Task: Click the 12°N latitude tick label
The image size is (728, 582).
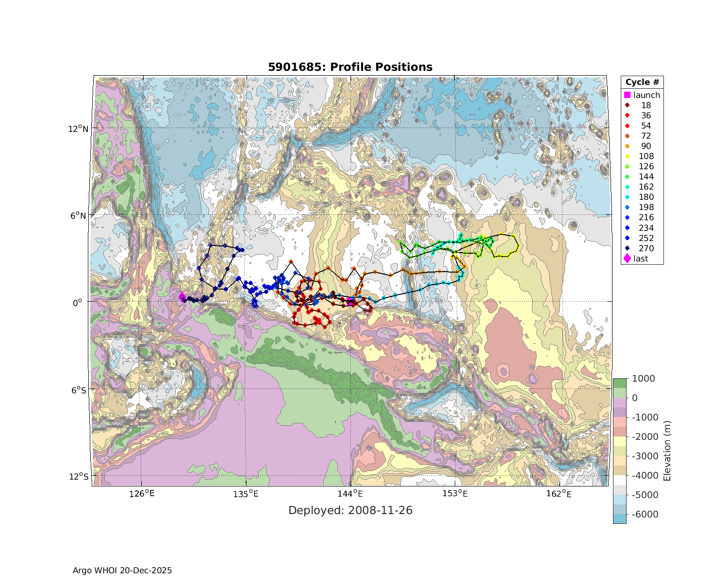Action: [78, 129]
